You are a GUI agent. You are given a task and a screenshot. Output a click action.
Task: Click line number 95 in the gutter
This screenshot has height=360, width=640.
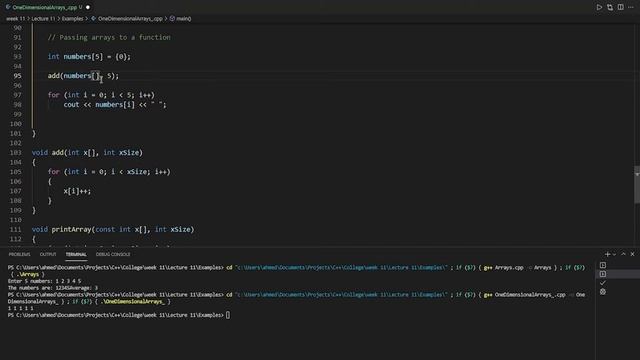(17, 76)
